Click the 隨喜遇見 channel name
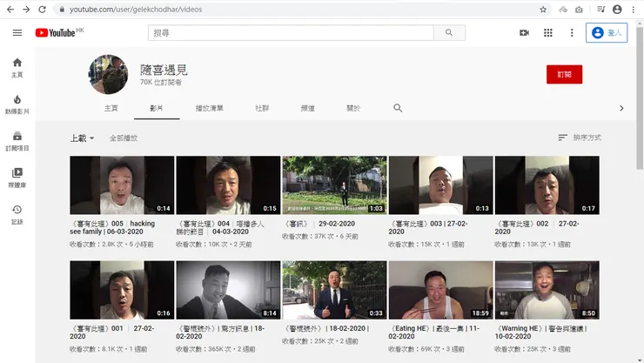The height and width of the screenshot is (363, 644). [164, 70]
